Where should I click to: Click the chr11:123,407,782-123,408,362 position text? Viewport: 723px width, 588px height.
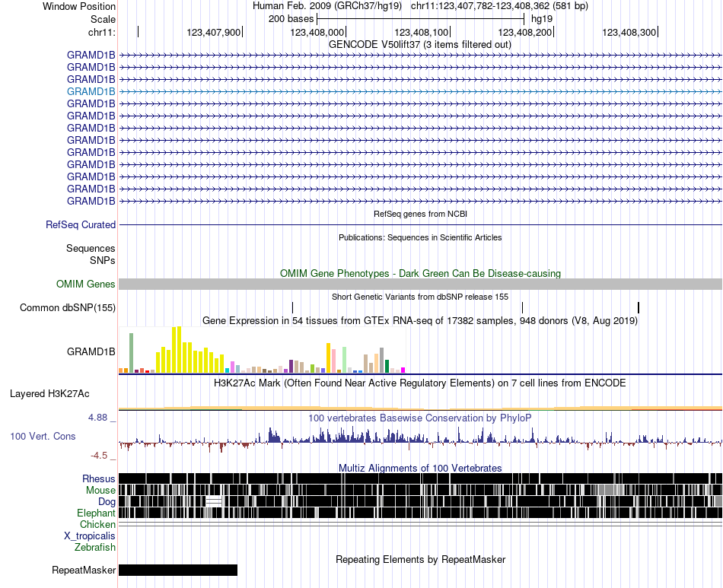[499, 6]
